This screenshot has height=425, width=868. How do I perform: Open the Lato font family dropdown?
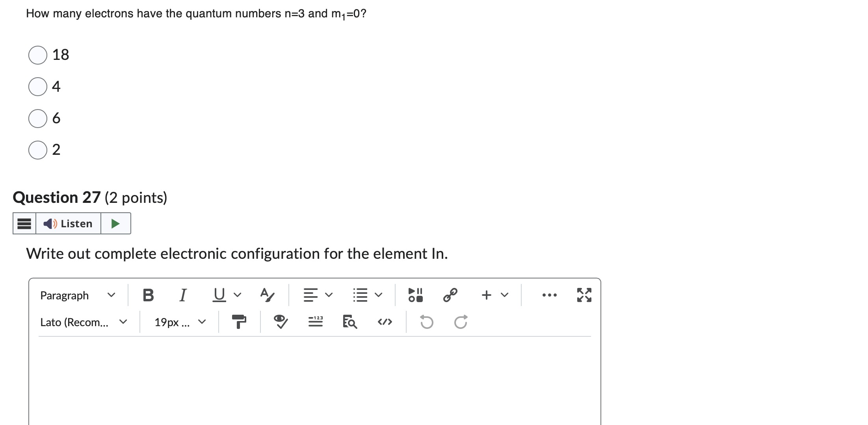point(83,322)
